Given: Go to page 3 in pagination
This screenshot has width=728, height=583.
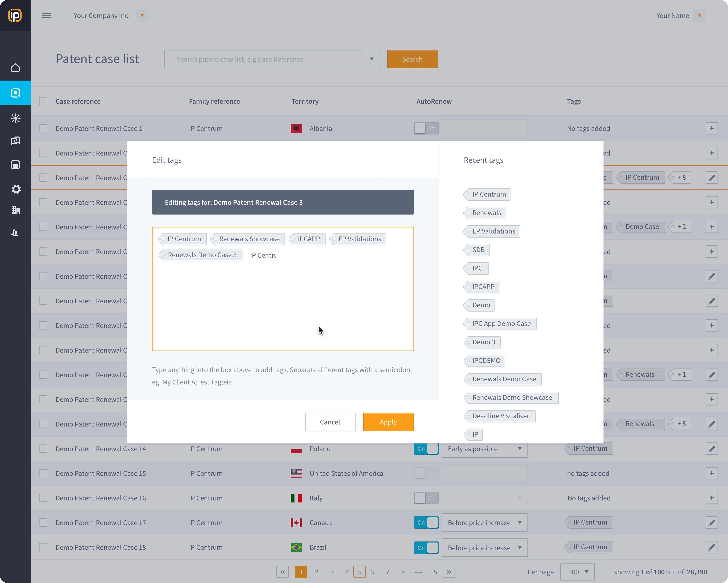Looking at the screenshot, I should 332,572.
